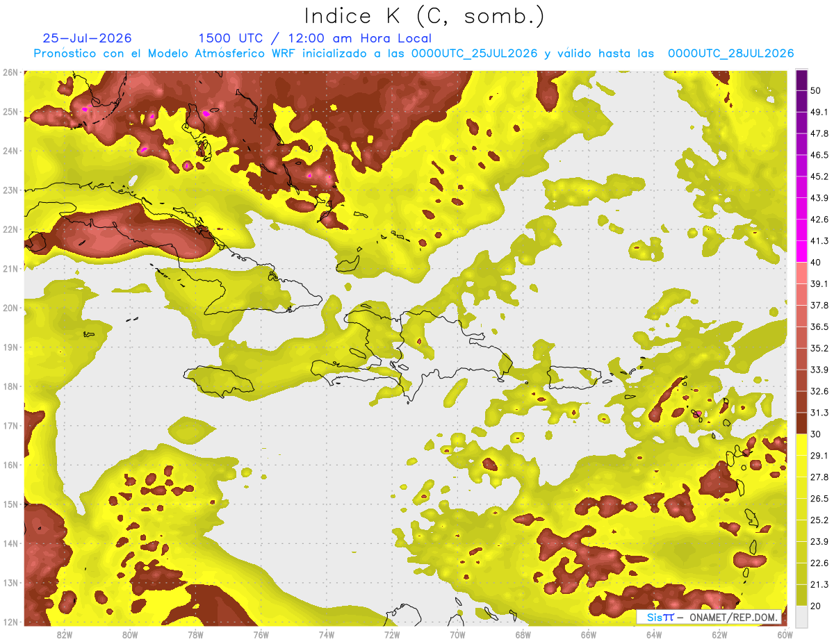Click the 78W longitude label
Viewport: 834px width, 644px height.
coord(195,635)
